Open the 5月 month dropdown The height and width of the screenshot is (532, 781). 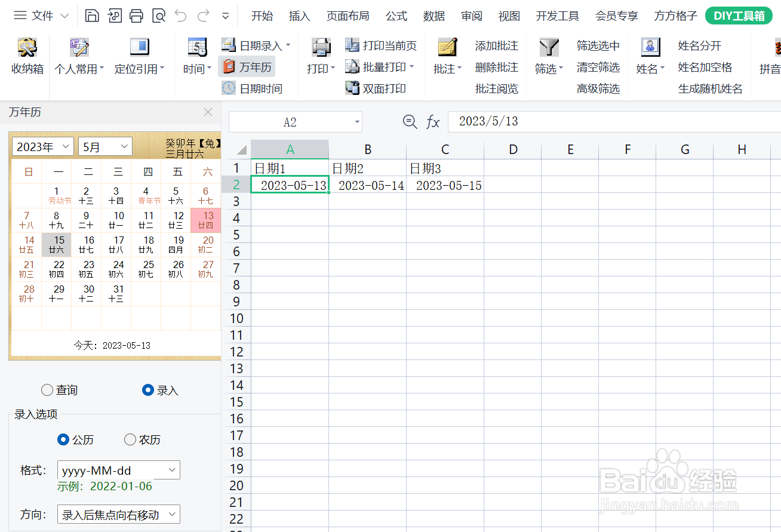[106, 146]
